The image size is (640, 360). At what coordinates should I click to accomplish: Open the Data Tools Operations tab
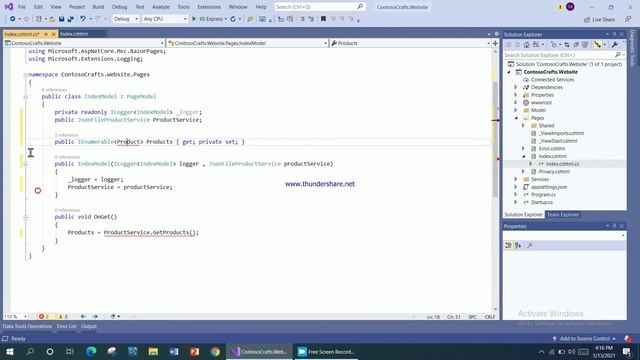coord(27,326)
